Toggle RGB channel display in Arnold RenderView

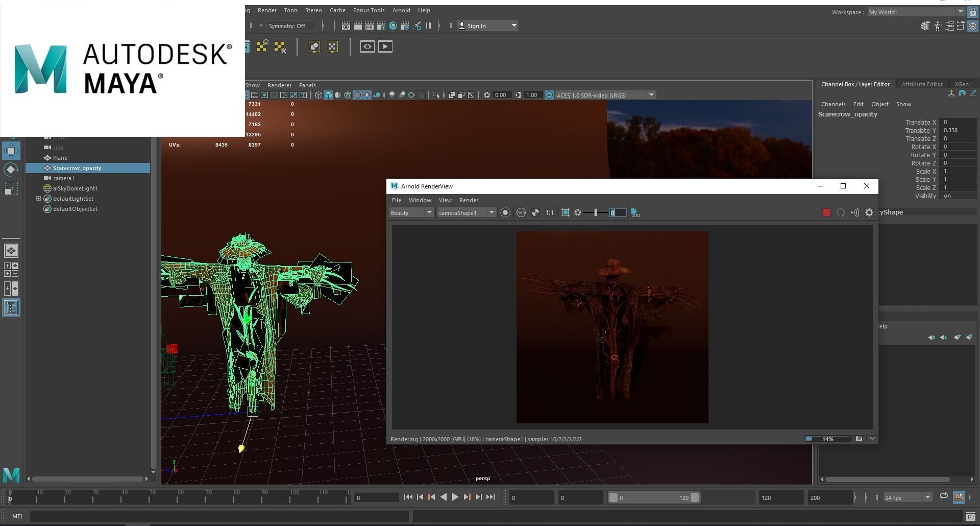(521, 212)
